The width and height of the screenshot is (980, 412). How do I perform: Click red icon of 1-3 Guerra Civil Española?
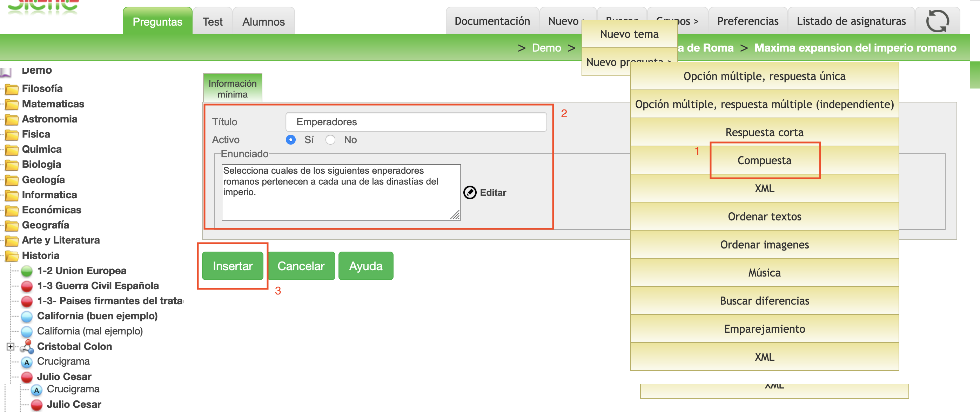point(27,286)
